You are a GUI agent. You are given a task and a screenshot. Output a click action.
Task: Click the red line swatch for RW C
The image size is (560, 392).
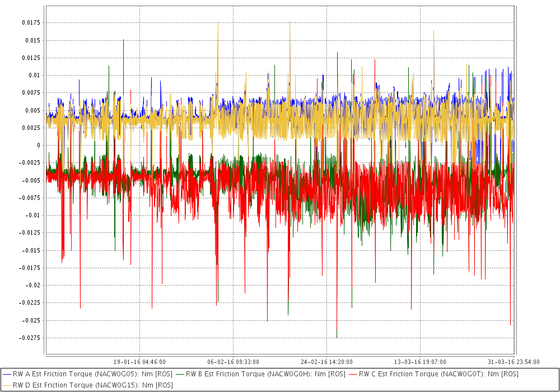(353, 374)
